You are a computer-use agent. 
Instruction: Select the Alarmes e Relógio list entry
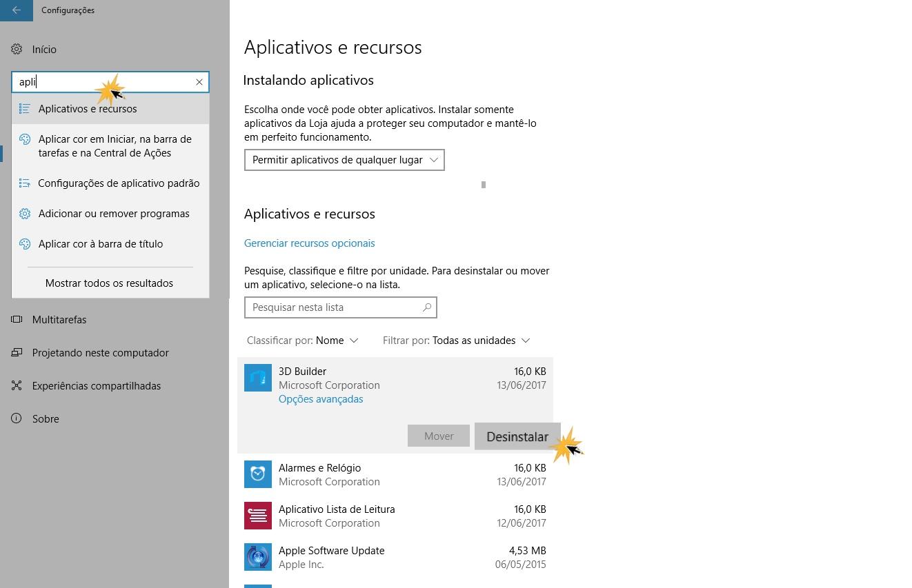click(x=395, y=474)
